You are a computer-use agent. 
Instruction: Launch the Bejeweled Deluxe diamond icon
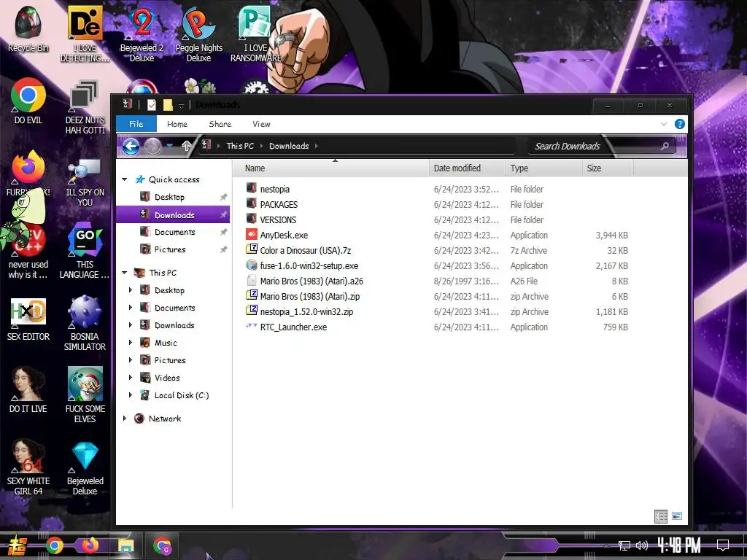pos(85,469)
